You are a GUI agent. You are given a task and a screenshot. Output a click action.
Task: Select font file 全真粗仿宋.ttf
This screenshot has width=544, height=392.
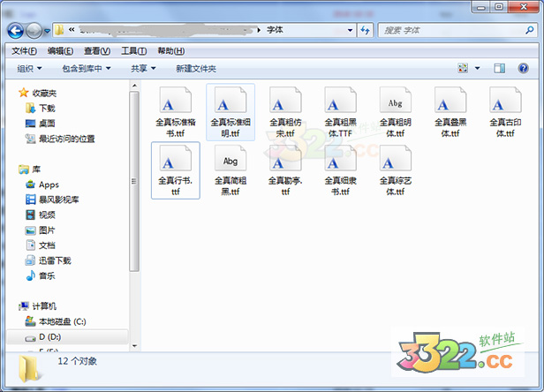click(x=285, y=112)
